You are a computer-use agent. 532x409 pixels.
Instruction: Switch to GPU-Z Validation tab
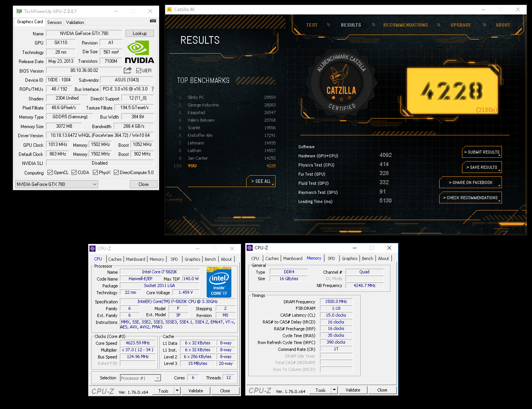click(x=75, y=22)
